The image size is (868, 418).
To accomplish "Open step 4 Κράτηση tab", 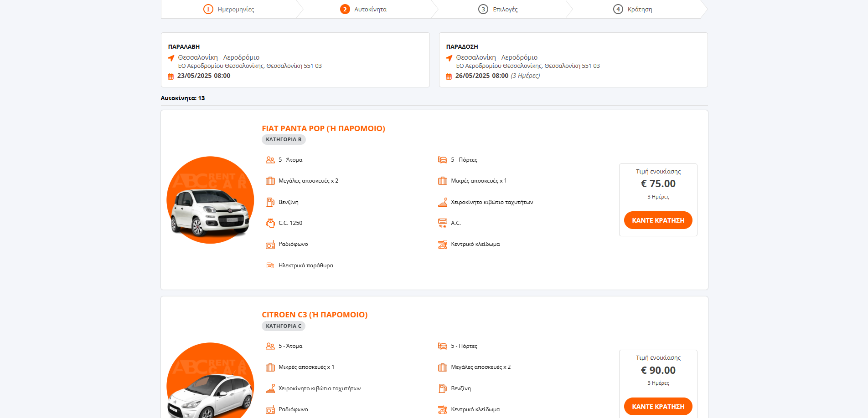I will coord(633,9).
